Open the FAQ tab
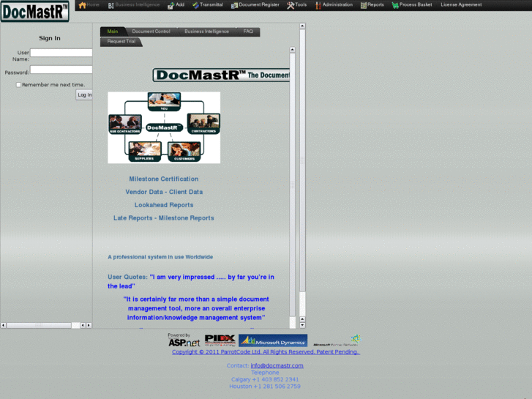 coord(248,31)
